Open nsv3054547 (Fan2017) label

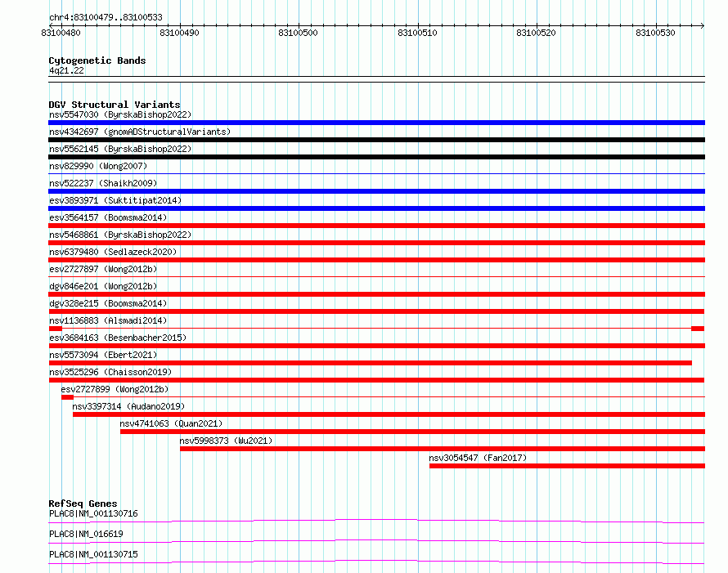tap(478, 458)
